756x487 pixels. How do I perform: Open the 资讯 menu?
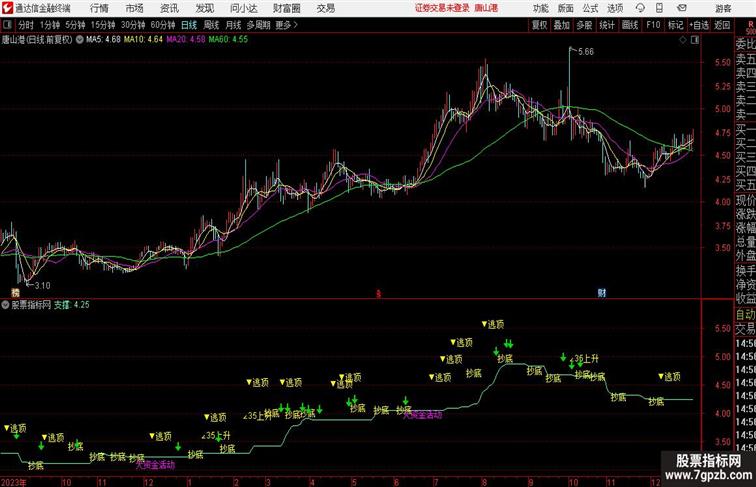coord(169,8)
